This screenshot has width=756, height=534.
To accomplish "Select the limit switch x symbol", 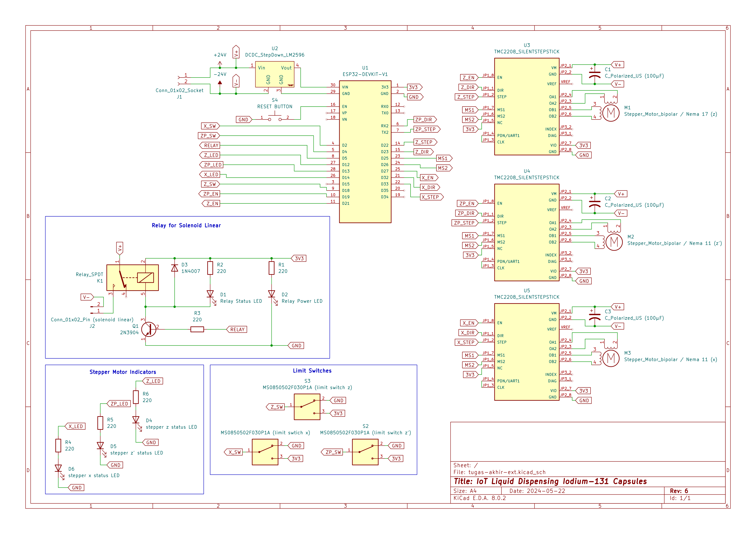I will [265, 452].
